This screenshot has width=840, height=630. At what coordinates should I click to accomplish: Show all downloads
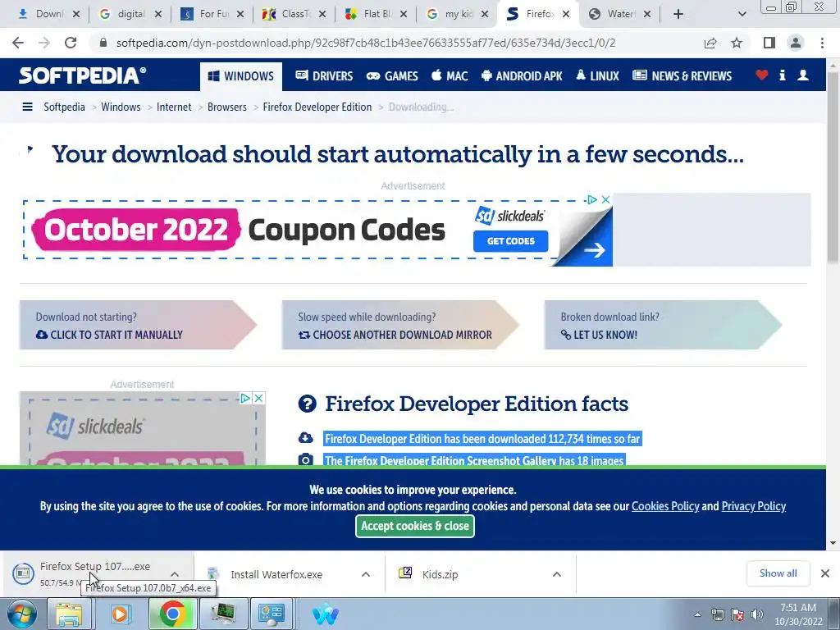778,573
